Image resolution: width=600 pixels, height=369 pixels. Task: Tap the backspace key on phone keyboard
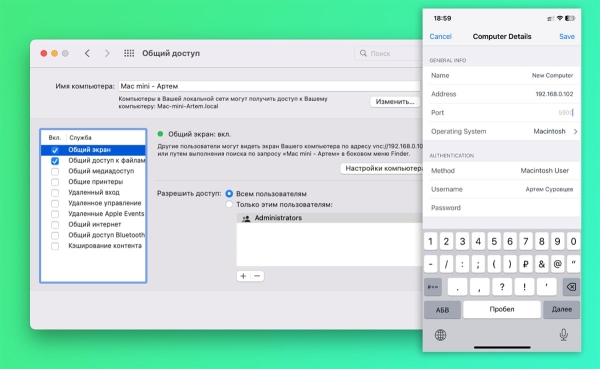tap(571, 287)
